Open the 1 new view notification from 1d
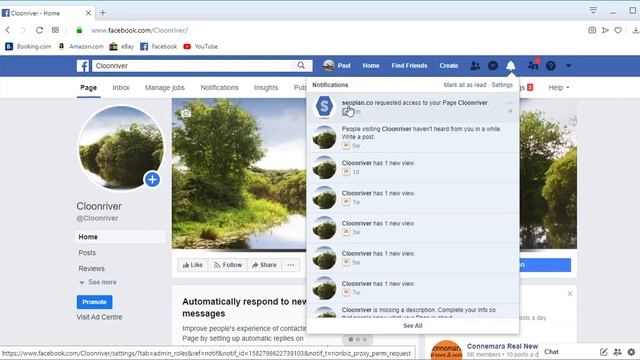 (413, 167)
